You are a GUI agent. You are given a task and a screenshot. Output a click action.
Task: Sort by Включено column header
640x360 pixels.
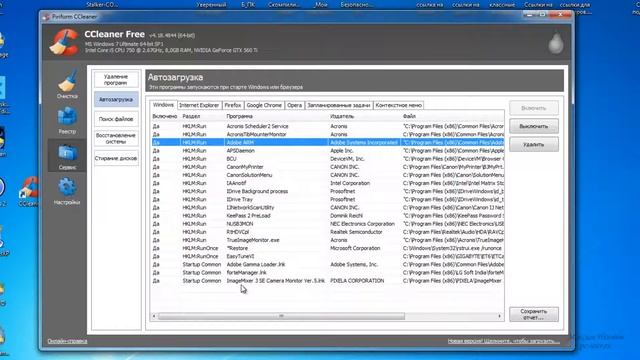point(165,116)
